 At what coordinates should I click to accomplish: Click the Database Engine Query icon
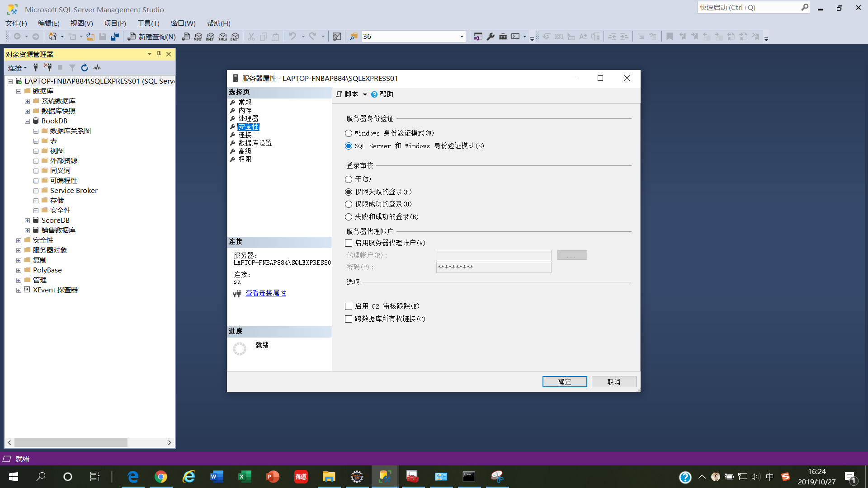click(x=186, y=37)
